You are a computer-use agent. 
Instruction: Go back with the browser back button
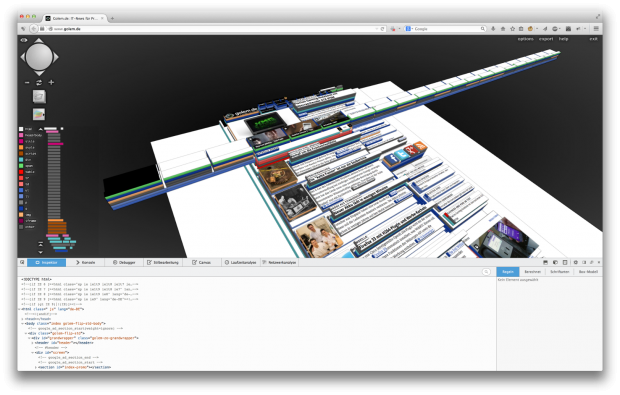click(34, 28)
